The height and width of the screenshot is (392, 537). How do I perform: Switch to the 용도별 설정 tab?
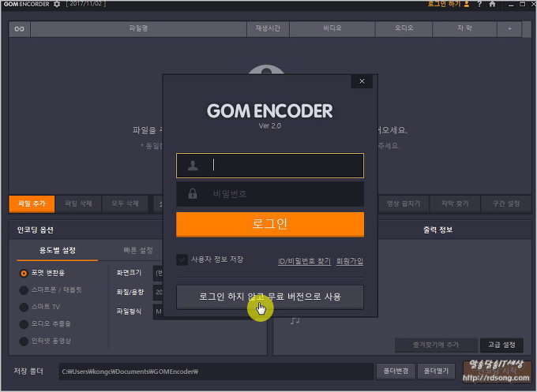click(58, 251)
